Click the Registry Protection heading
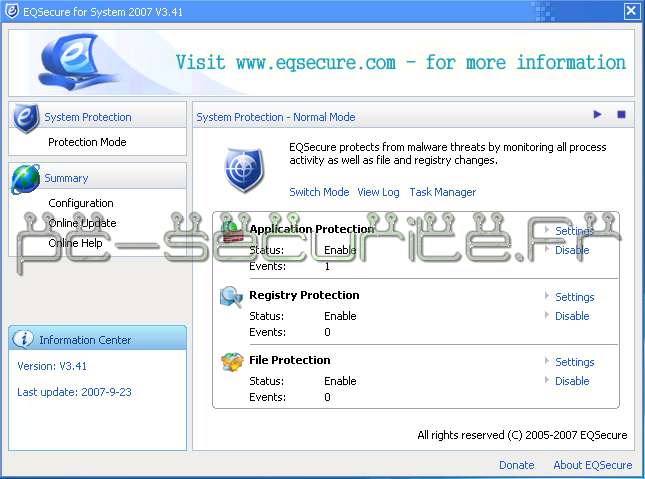The image size is (645, 479). pos(304,295)
